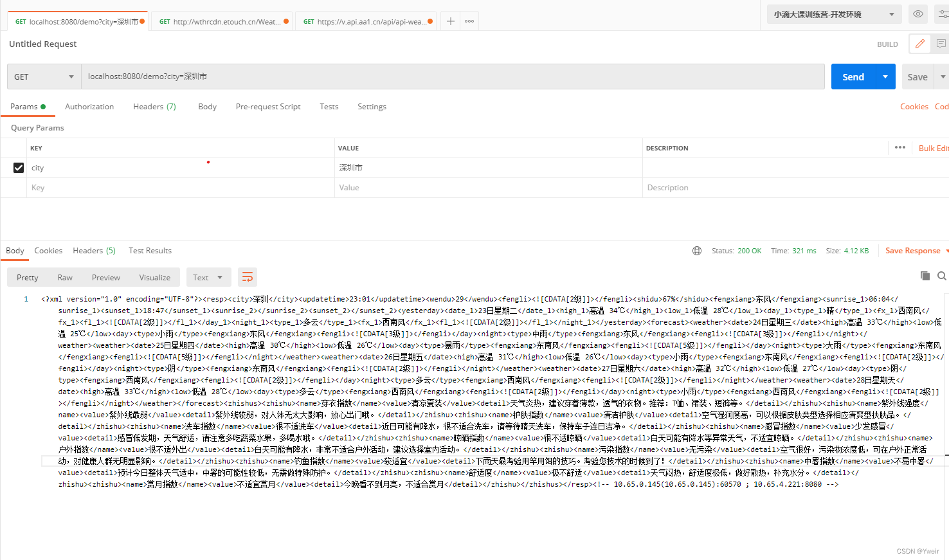The image size is (949, 560).
Task: Open the environment quick look eye icon
Action: pyautogui.click(x=917, y=14)
